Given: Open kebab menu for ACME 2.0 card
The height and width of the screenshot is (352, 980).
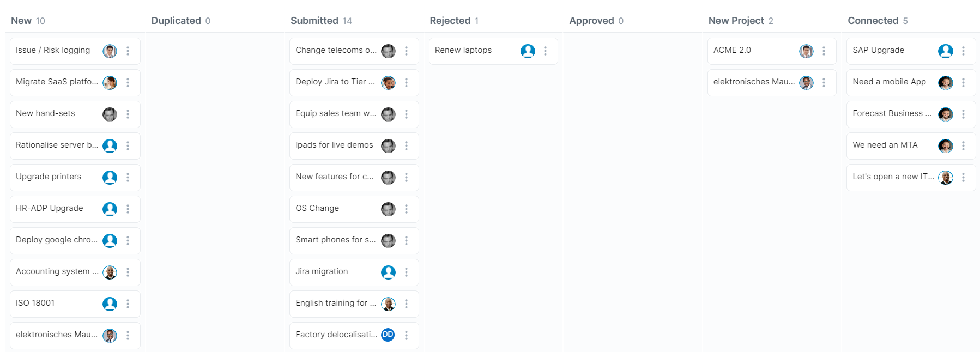Looking at the screenshot, I should coord(824,51).
